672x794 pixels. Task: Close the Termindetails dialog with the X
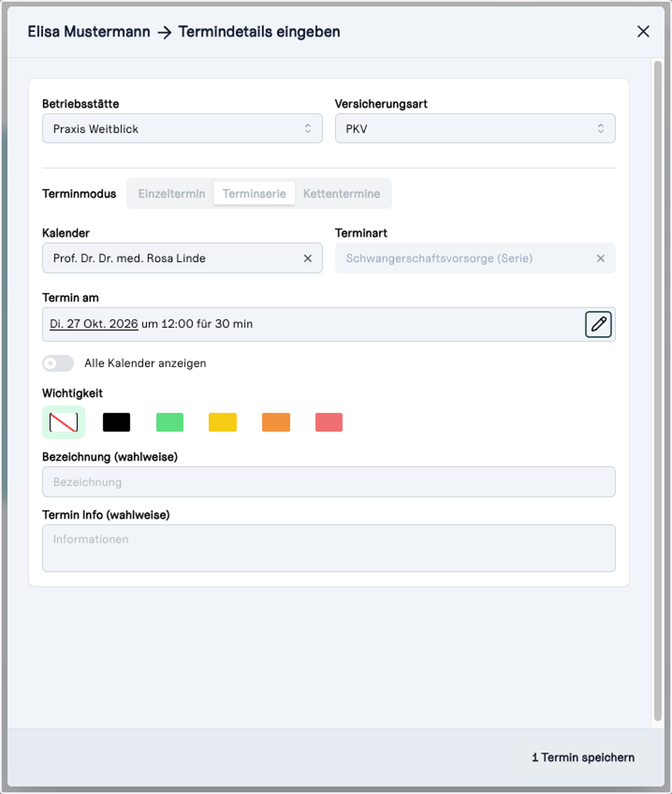pos(643,31)
